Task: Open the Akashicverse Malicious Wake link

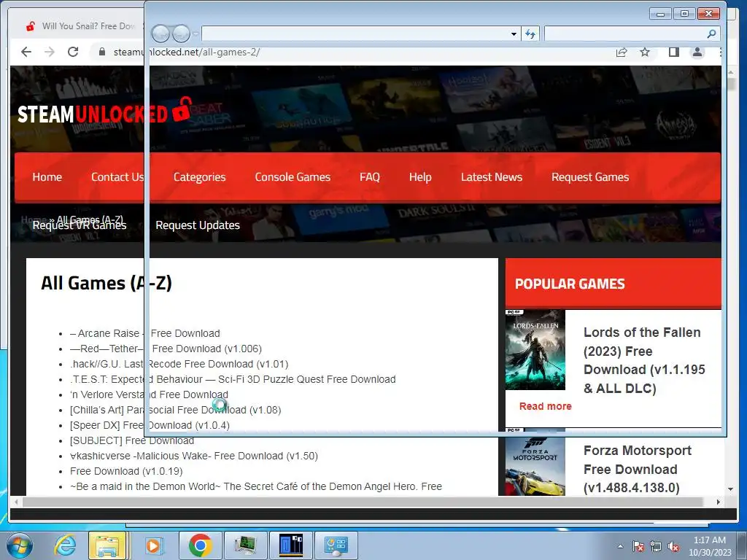Action: (194, 456)
